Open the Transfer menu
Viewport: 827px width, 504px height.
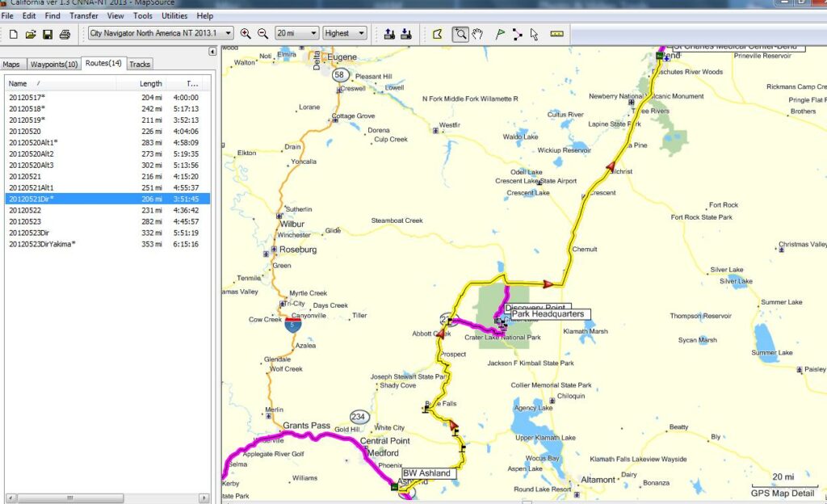(84, 15)
